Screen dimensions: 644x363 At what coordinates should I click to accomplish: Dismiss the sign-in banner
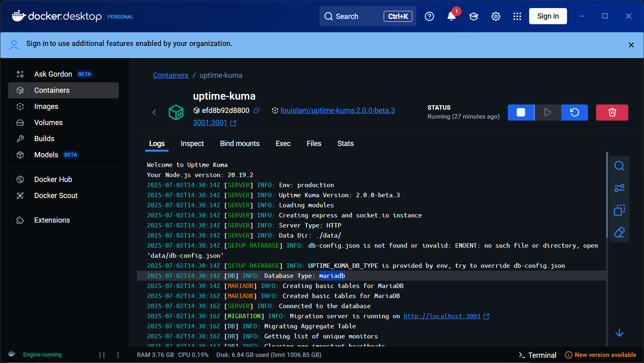click(631, 45)
